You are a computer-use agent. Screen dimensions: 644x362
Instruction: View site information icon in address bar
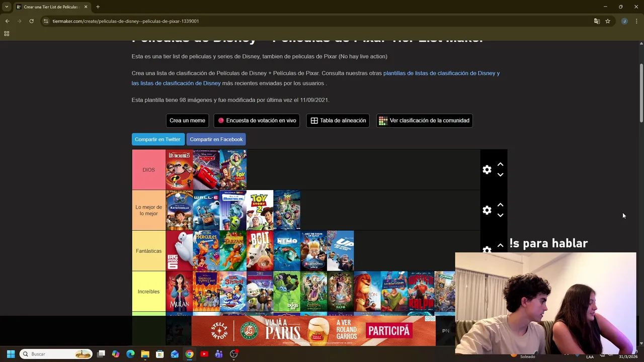pyautogui.click(x=46, y=21)
